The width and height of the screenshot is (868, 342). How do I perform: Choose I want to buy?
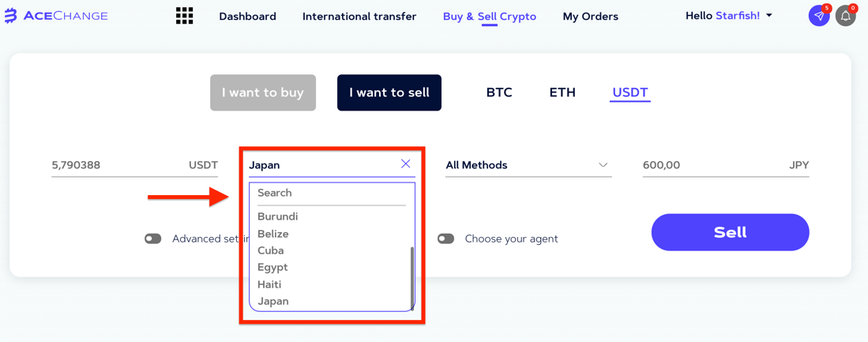[263, 92]
